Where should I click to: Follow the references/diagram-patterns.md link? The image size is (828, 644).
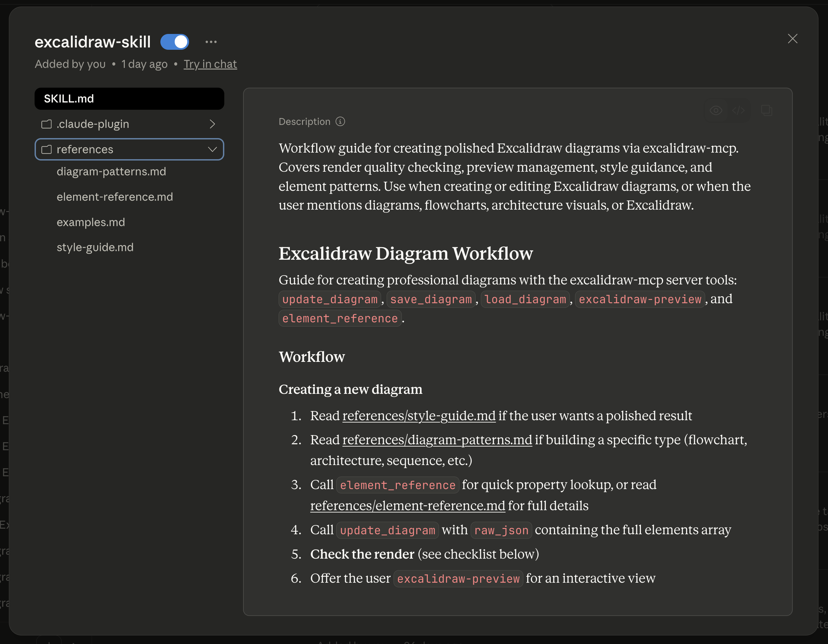click(437, 440)
